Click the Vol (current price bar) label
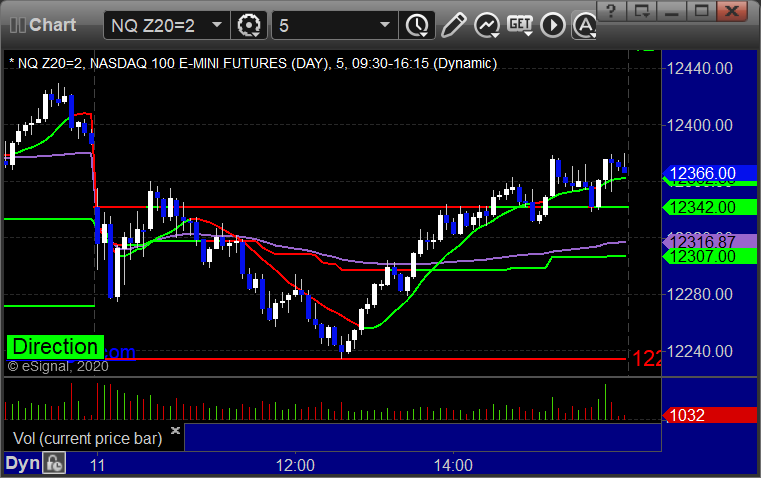Screen dimensions: 761x478 pos(87,438)
